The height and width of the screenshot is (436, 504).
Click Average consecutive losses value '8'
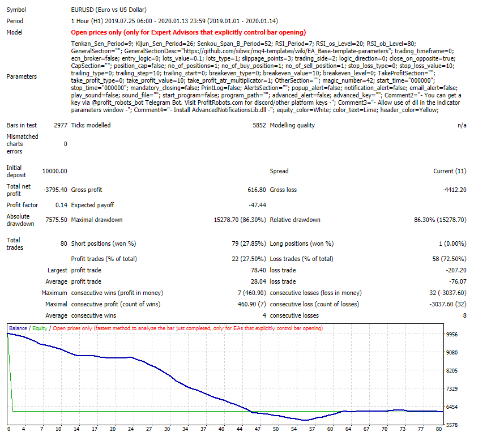[465, 315]
